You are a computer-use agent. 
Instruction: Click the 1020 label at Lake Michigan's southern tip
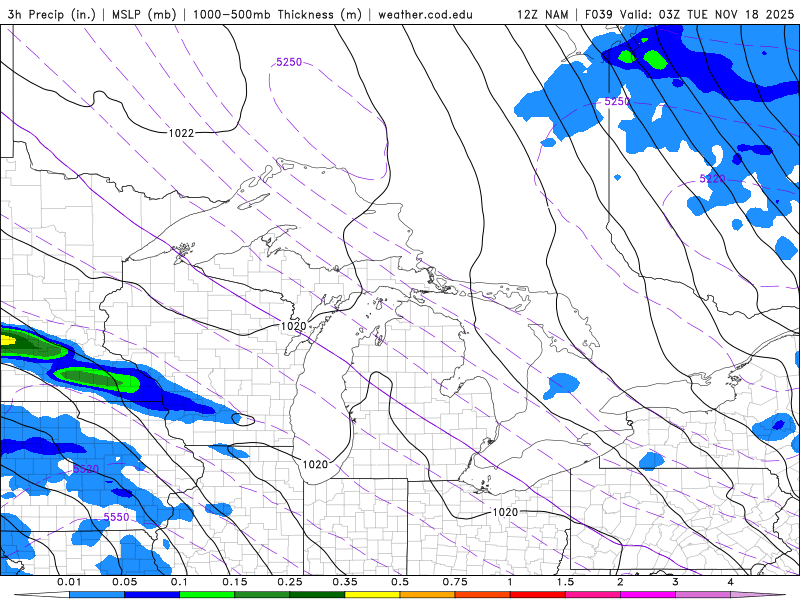(315, 464)
